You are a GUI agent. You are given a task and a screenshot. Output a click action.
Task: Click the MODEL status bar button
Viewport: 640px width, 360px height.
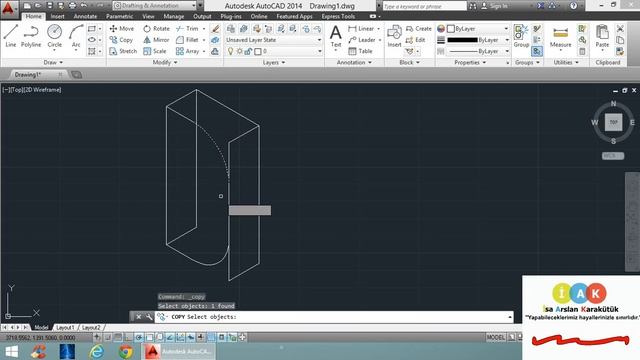495,337
